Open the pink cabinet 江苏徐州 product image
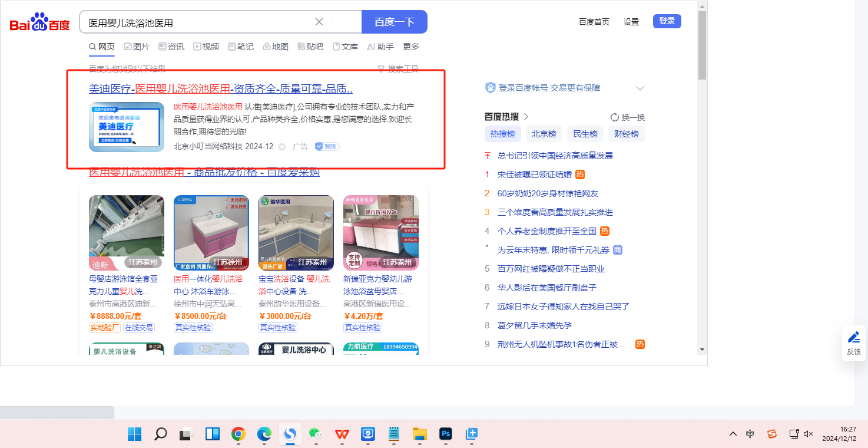Image resolution: width=868 pixels, height=448 pixels. (211, 233)
